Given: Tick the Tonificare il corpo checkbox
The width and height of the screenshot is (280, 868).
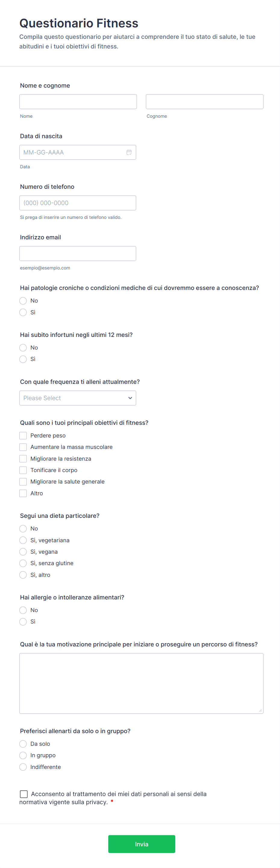Looking at the screenshot, I should tap(23, 470).
